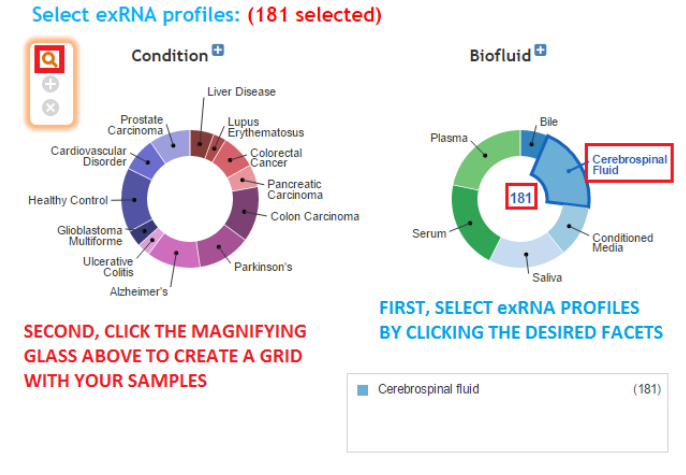Select the Prostate Carcinoma condition segment
The height and width of the screenshot is (475, 686).
coord(172,143)
